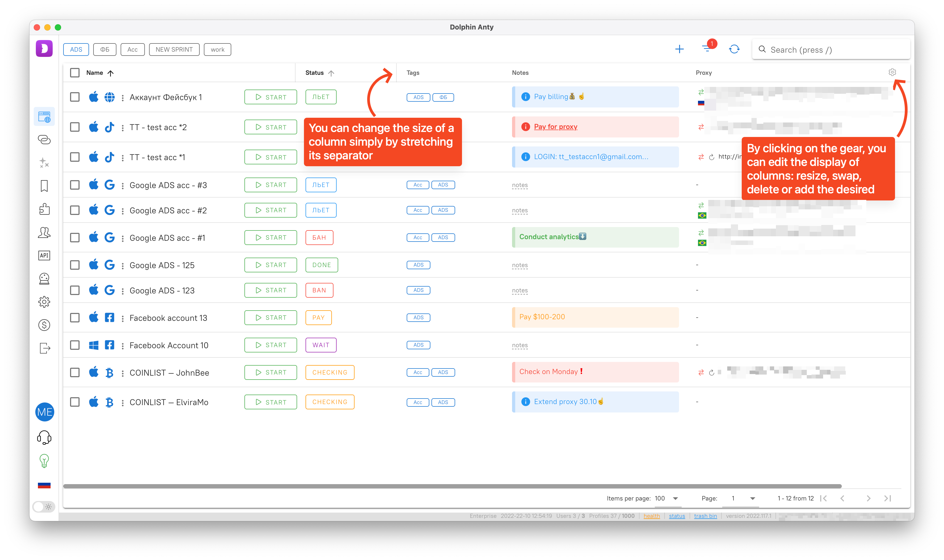Add a new profile with plus icon
The height and width of the screenshot is (560, 944).
coord(679,49)
